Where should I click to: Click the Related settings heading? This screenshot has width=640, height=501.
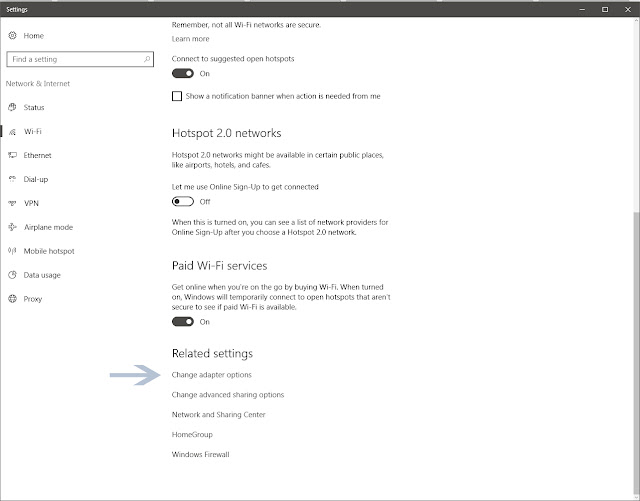tap(212, 353)
